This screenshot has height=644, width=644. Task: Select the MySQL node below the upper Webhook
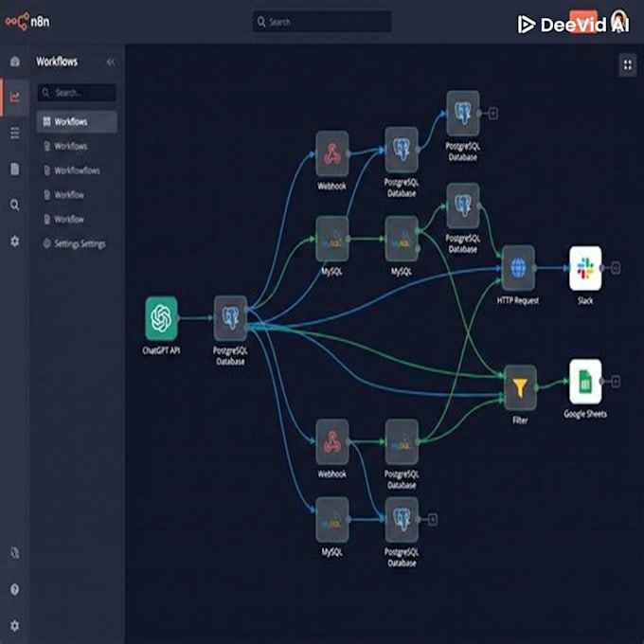[332, 239]
